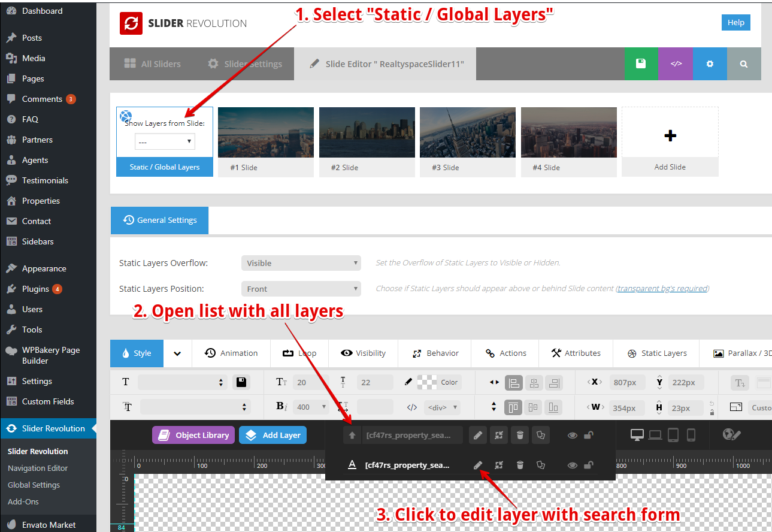The height and width of the screenshot is (532, 772).
Task: Align layer horizontally to the left
Action: click(513, 382)
